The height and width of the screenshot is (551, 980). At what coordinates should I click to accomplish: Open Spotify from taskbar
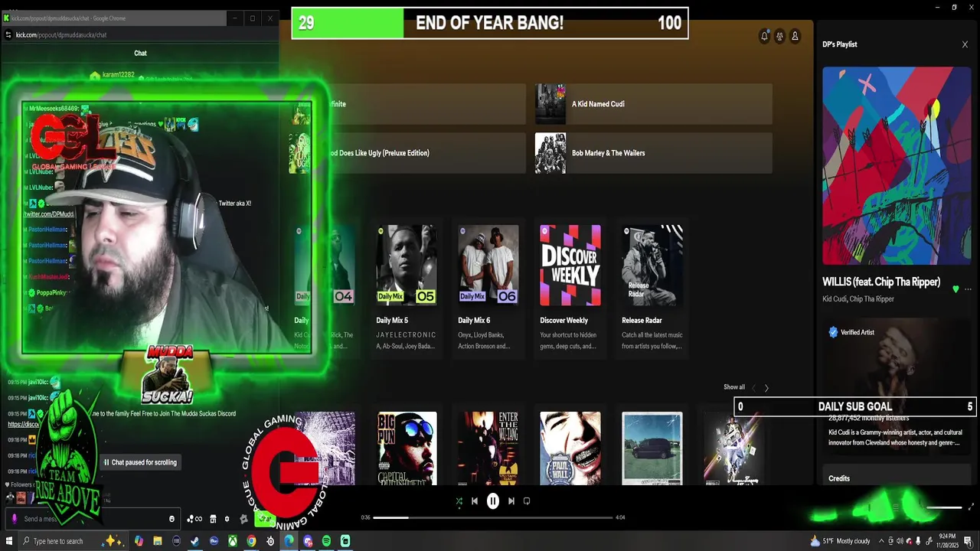coord(326,541)
